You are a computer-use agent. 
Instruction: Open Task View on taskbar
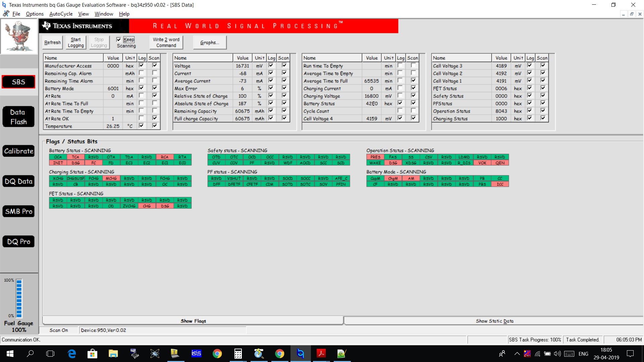pyautogui.click(x=50, y=354)
